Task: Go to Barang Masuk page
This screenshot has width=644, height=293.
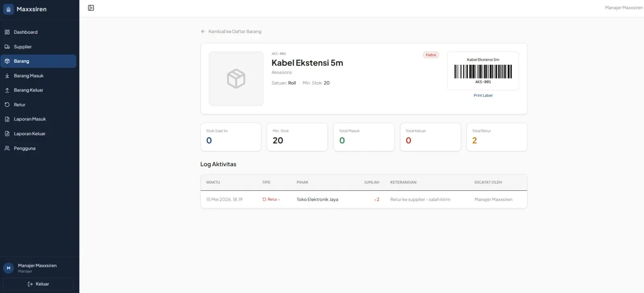Action: coord(38,76)
